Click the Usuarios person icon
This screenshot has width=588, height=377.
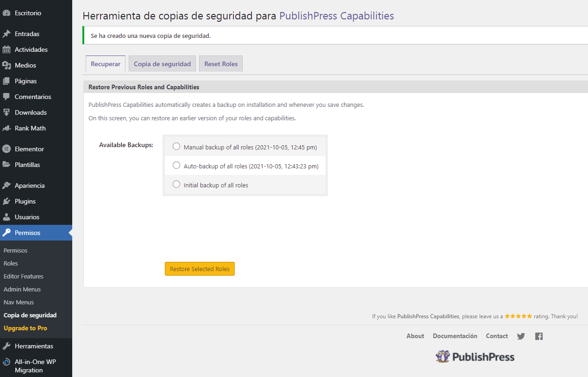tap(6, 217)
